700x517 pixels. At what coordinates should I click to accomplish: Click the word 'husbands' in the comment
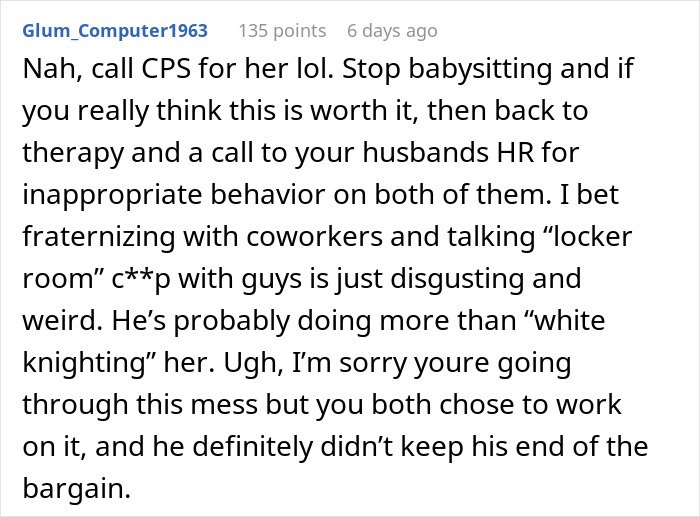point(425,153)
